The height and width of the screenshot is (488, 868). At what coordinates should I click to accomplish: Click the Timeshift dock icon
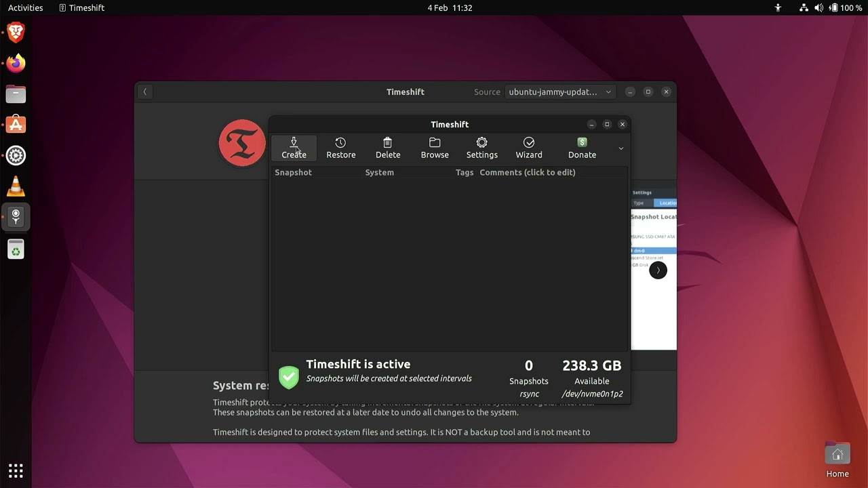tap(16, 217)
